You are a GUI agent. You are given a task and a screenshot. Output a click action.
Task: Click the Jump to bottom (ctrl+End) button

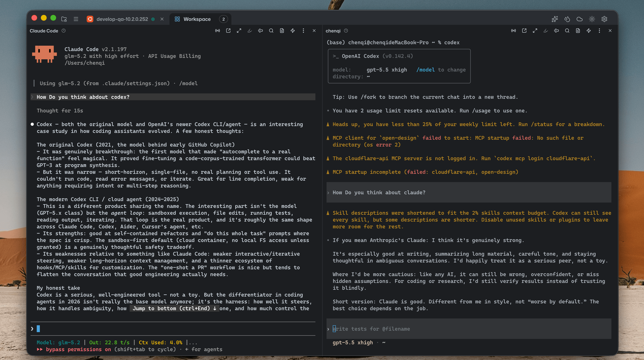pyautogui.click(x=174, y=308)
